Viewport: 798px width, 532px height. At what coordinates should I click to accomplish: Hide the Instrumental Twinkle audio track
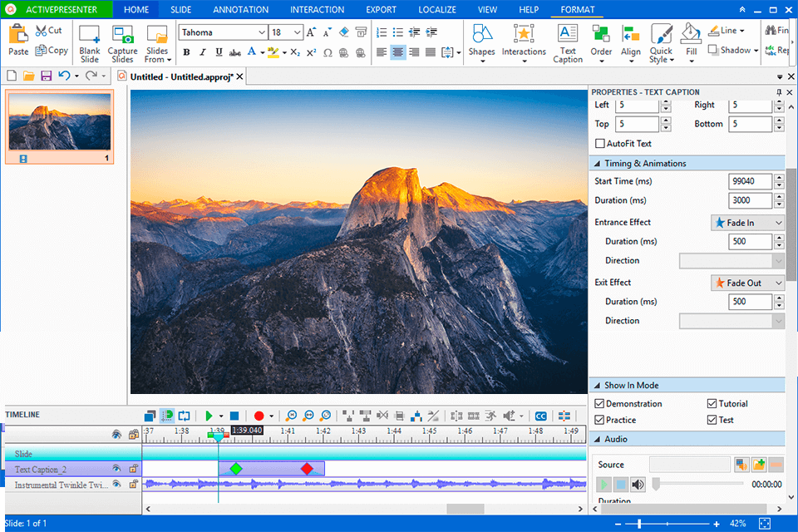click(x=117, y=484)
